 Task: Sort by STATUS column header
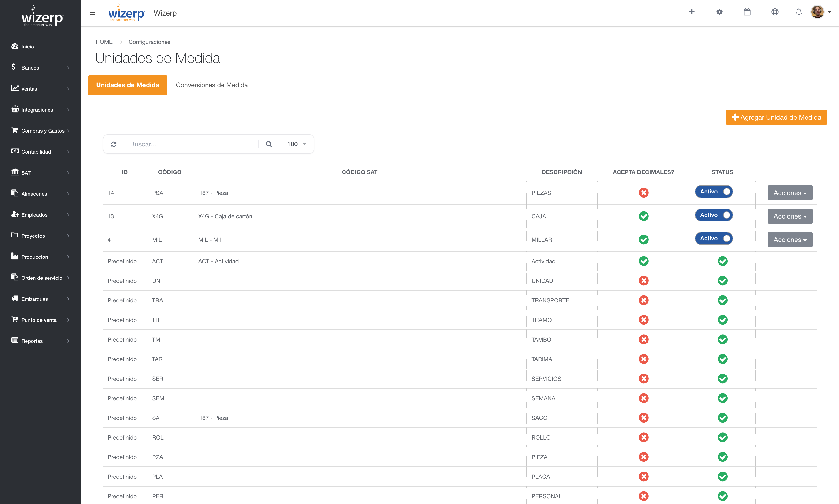point(722,172)
